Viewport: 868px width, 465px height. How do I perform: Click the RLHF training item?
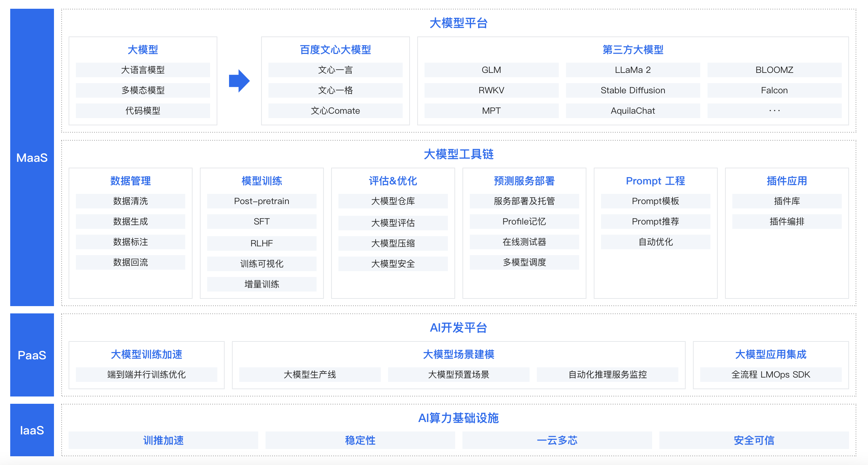pyautogui.click(x=262, y=243)
